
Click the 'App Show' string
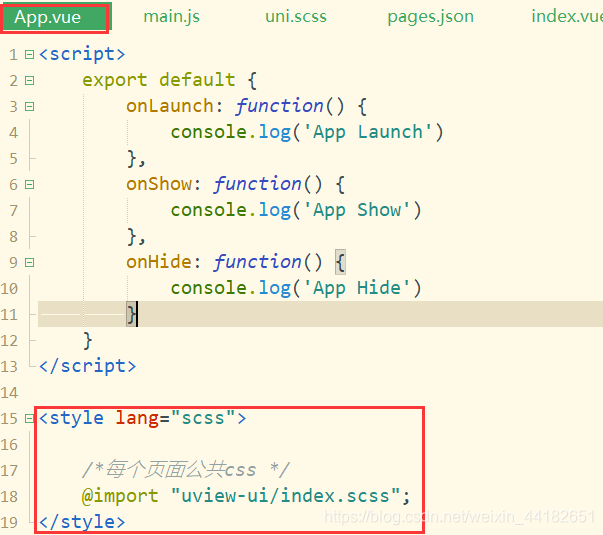click(356, 210)
